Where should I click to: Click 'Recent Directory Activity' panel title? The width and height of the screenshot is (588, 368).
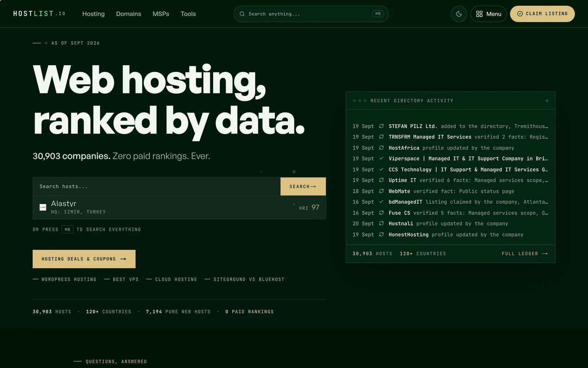point(412,101)
